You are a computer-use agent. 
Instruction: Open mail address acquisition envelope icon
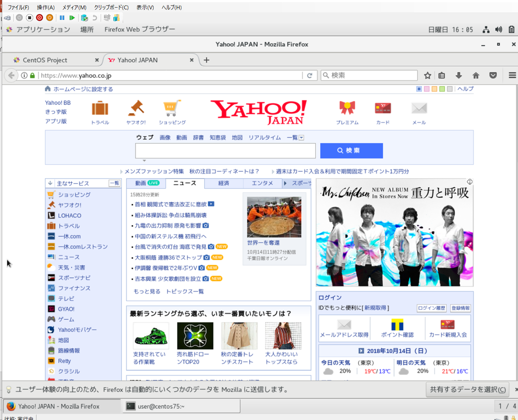[344, 324]
